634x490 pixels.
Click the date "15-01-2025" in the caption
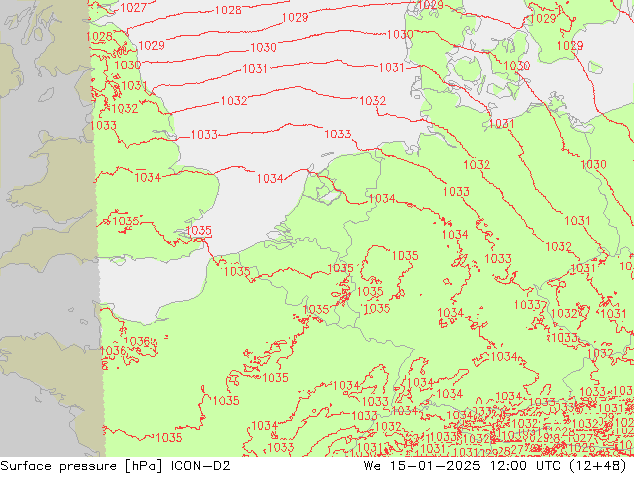[435, 466]
